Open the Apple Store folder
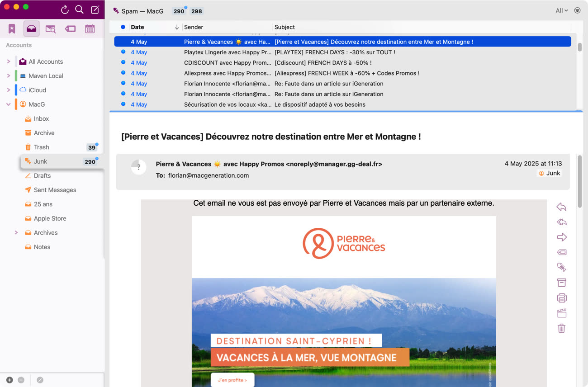 tap(50, 218)
